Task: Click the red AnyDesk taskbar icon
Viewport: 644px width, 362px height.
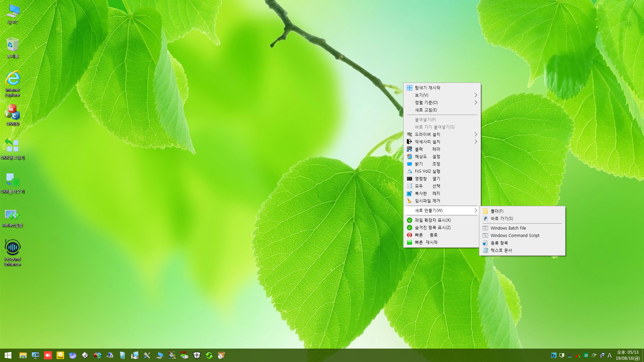Action: click(x=48, y=355)
